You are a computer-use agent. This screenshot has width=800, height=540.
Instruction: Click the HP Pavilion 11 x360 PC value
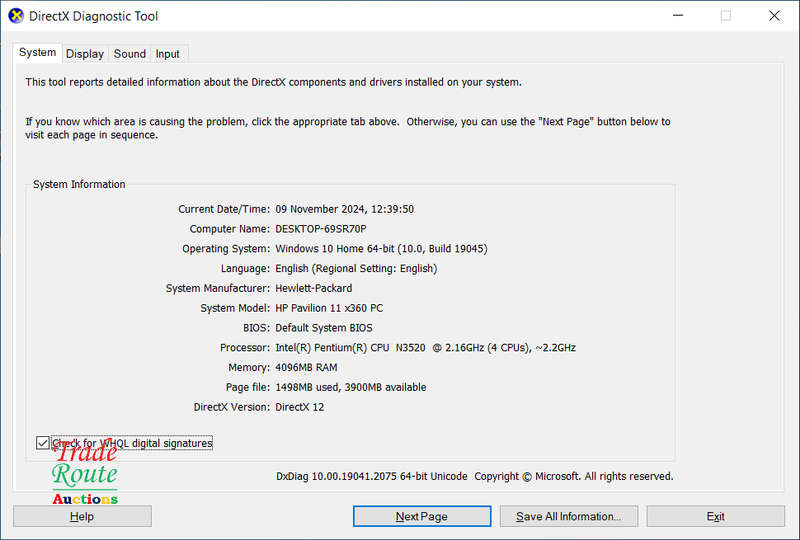(329, 308)
